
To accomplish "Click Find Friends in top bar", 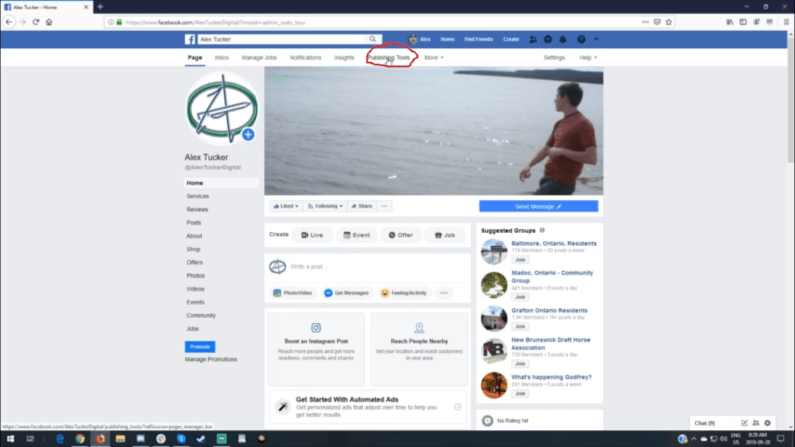I will (479, 39).
